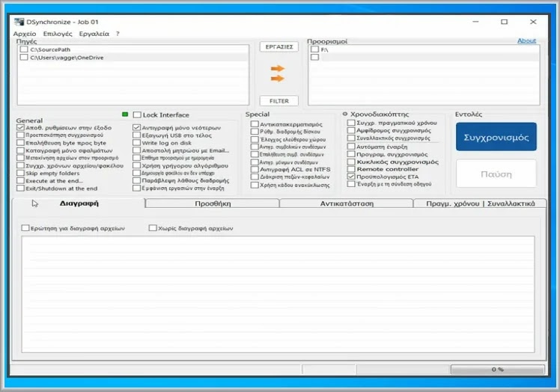Image resolution: width=560 pixels, height=392 pixels.
Task: Enable Κυκλικός συγχρονισμός checkbox
Action: 351,162
